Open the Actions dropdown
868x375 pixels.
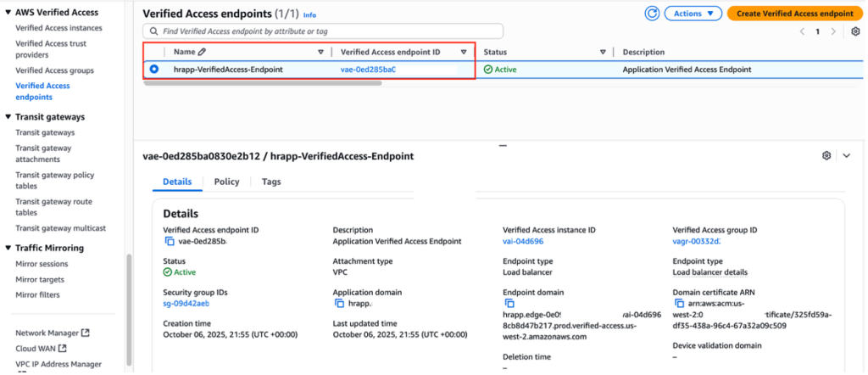coord(693,14)
